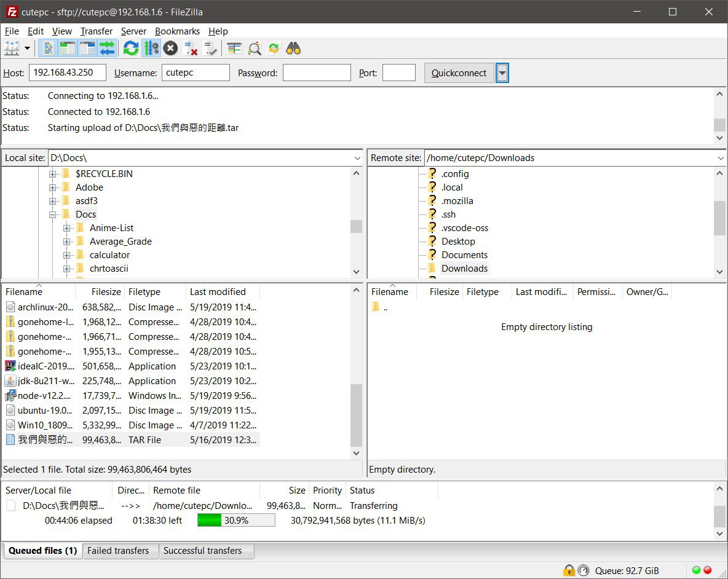
Task: Expand the asdf3 folder node
Action: click(52, 201)
